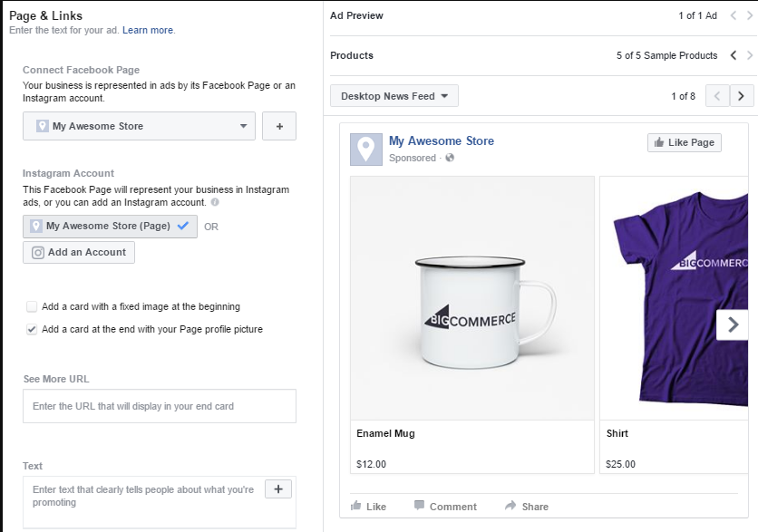Open the My Awesome Store page dropdown
Image resolution: width=758 pixels, height=532 pixels.
pyautogui.click(x=139, y=126)
